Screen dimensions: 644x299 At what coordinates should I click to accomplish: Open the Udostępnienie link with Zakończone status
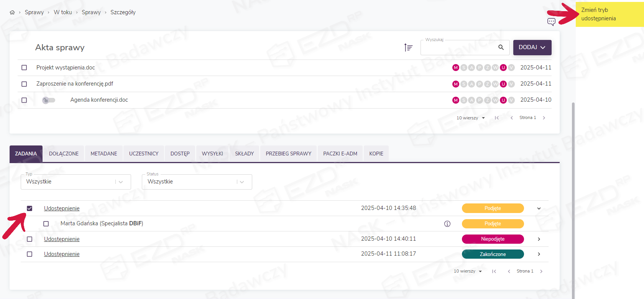(x=62, y=254)
